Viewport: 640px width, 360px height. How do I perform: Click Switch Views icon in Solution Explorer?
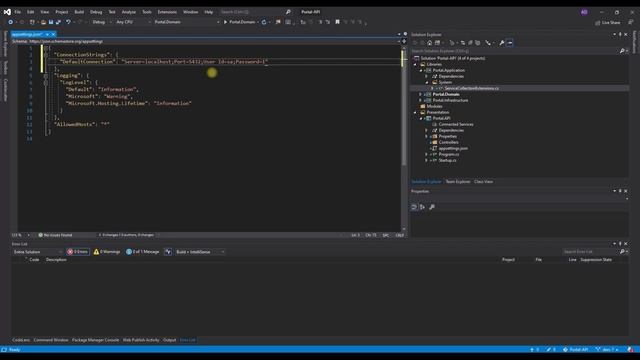438,43
